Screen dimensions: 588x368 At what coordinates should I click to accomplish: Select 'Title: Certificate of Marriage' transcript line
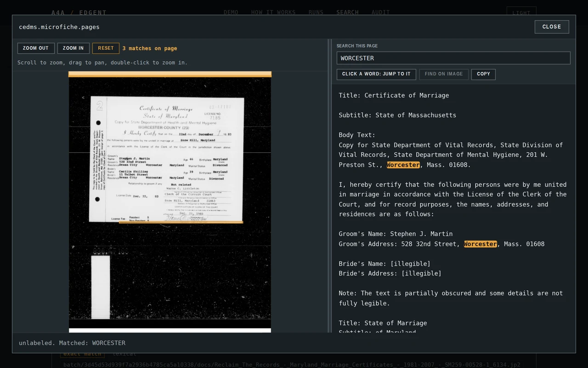pos(394,95)
